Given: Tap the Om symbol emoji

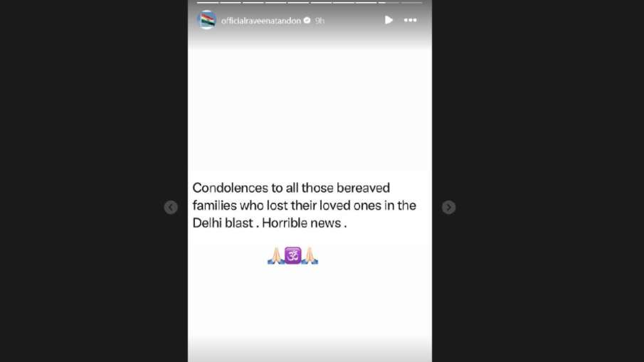Looking at the screenshot, I should 293,256.
